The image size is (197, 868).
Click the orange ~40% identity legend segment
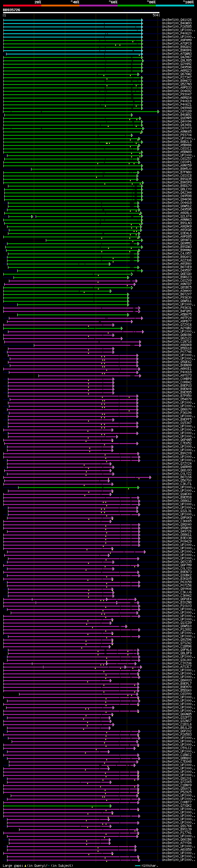click(x=60, y=6)
